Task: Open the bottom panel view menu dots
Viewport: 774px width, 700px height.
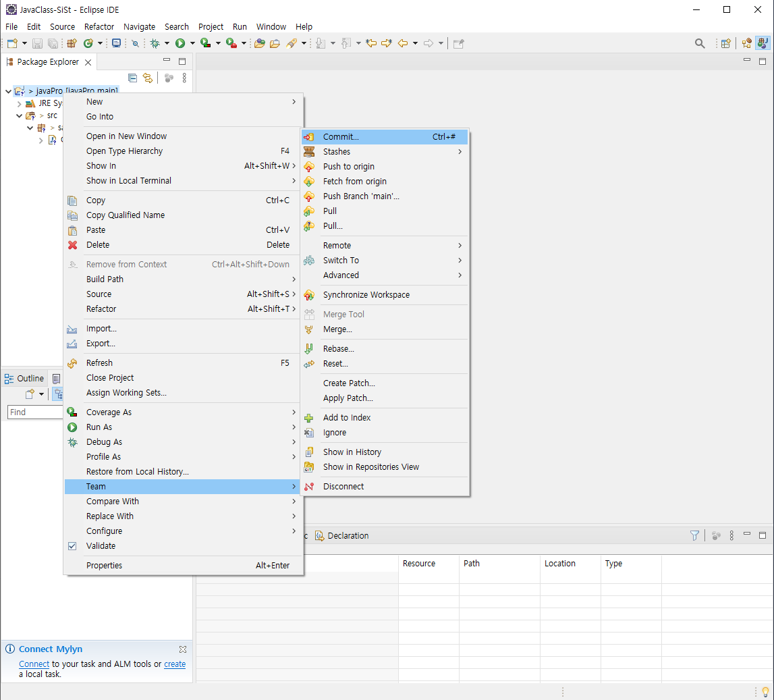Action: tap(731, 535)
